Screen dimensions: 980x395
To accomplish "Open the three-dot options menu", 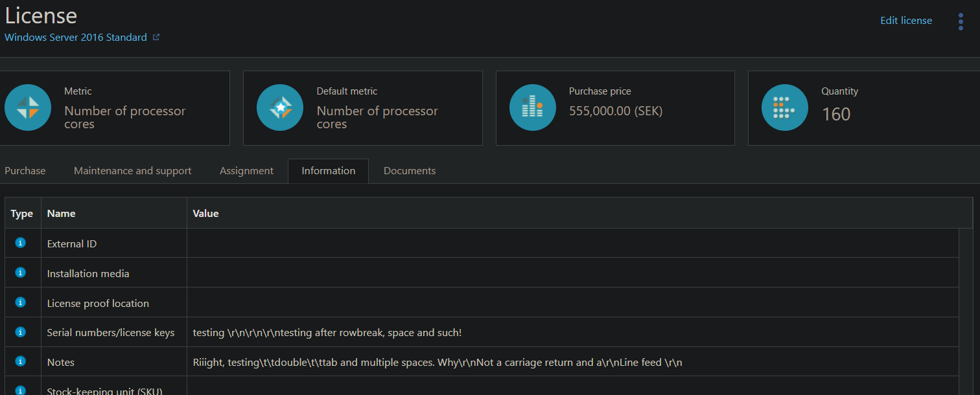I will click(961, 21).
